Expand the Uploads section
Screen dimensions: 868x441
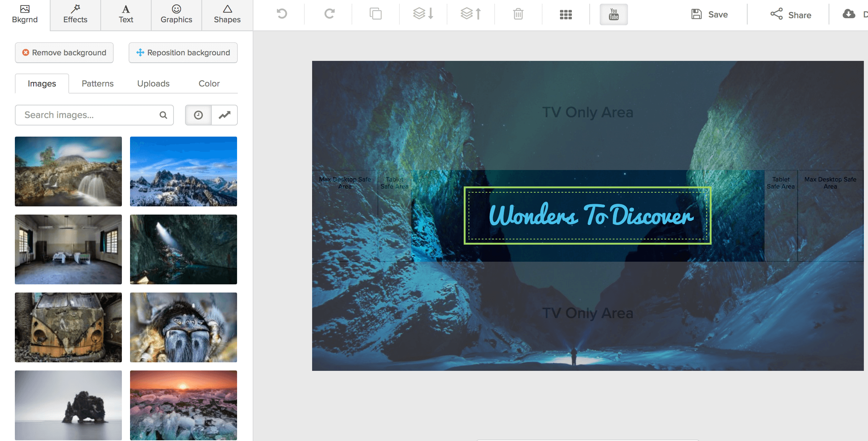tap(153, 83)
